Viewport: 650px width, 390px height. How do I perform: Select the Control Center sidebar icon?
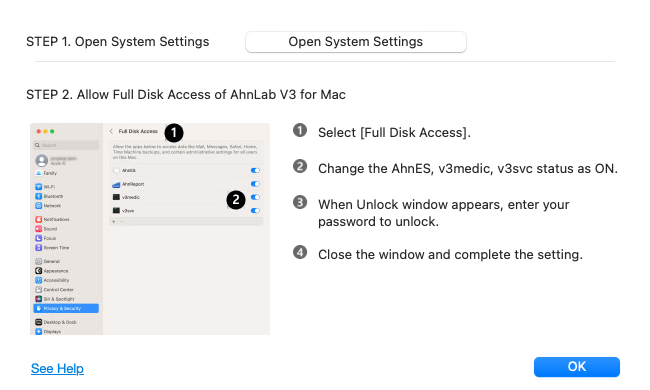click(39, 290)
